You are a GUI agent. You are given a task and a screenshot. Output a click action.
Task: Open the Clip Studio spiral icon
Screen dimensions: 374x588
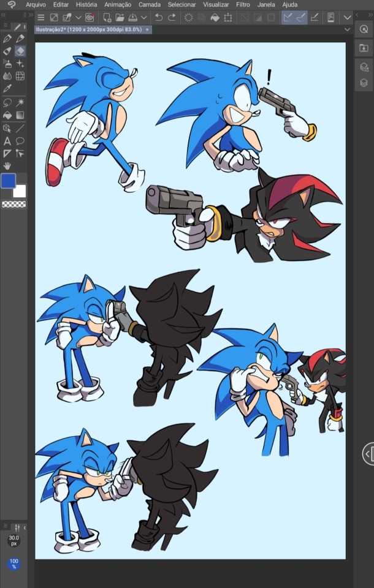[90, 17]
